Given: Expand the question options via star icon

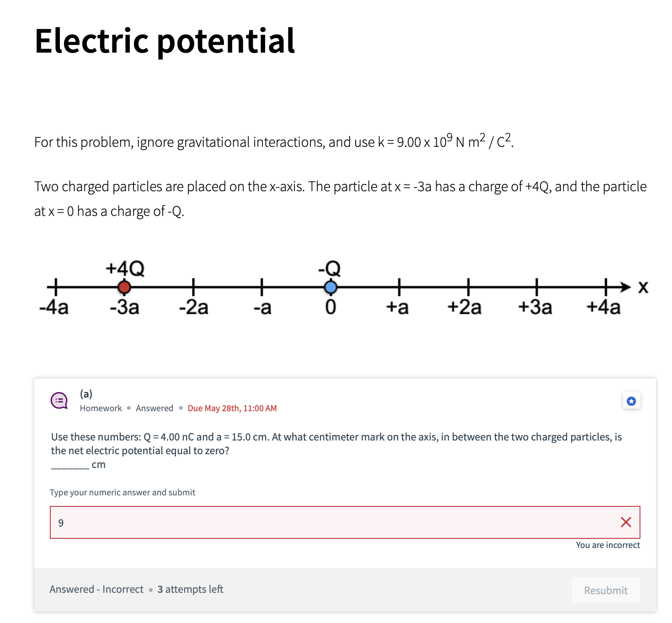Looking at the screenshot, I should click(x=631, y=401).
